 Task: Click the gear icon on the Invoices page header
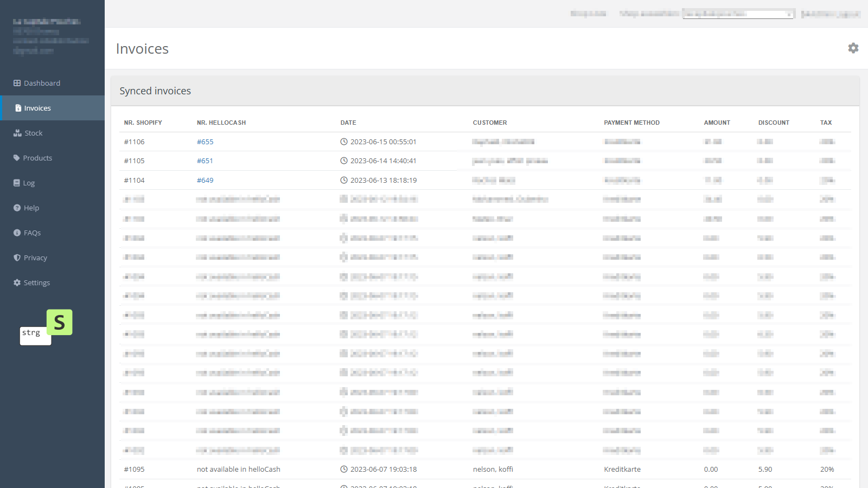point(853,48)
